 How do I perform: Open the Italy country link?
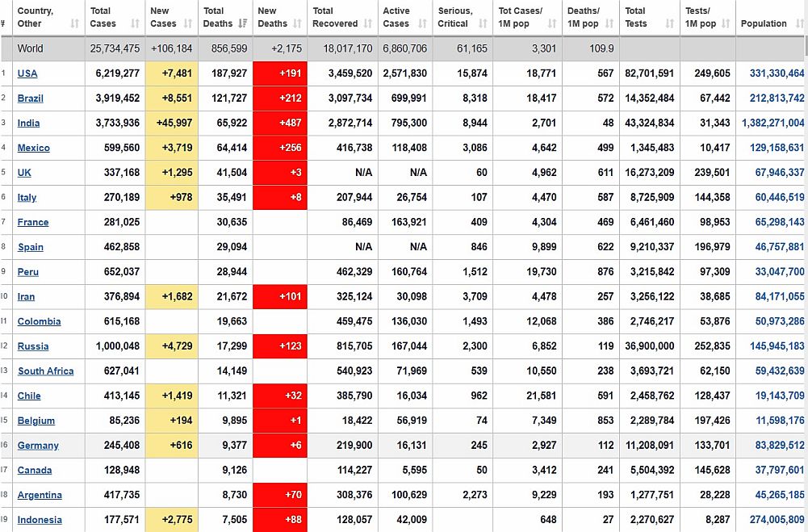27,198
